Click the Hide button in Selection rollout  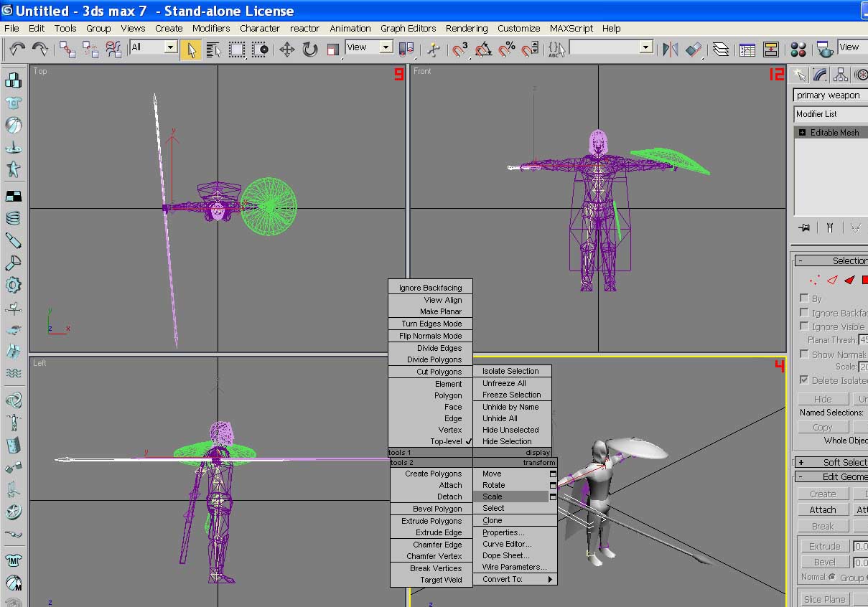(x=823, y=399)
